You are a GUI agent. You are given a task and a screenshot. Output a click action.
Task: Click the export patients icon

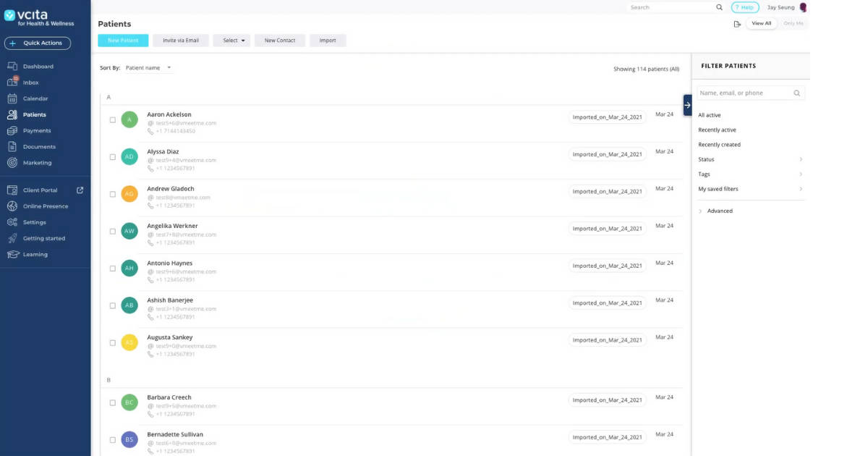click(737, 23)
